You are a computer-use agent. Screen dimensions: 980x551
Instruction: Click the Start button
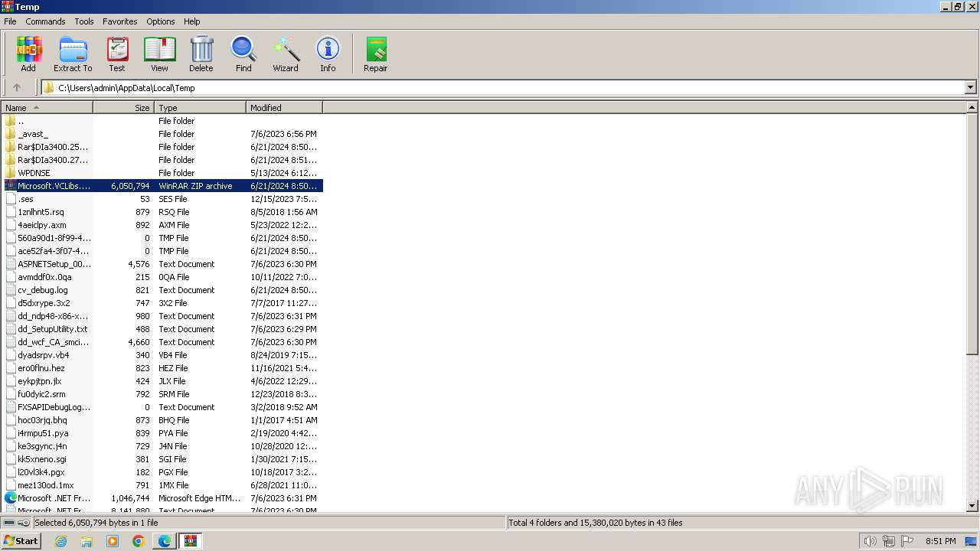pyautogui.click(x=21, y=541)
